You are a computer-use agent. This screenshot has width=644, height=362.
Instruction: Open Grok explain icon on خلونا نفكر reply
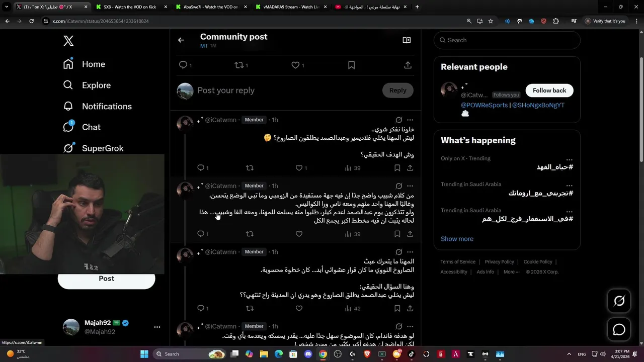398,120
